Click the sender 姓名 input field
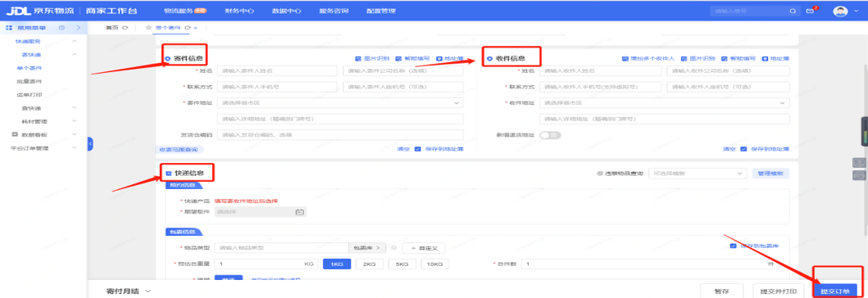The width and height of the screenshot is (868, 298). coord(277,70)
